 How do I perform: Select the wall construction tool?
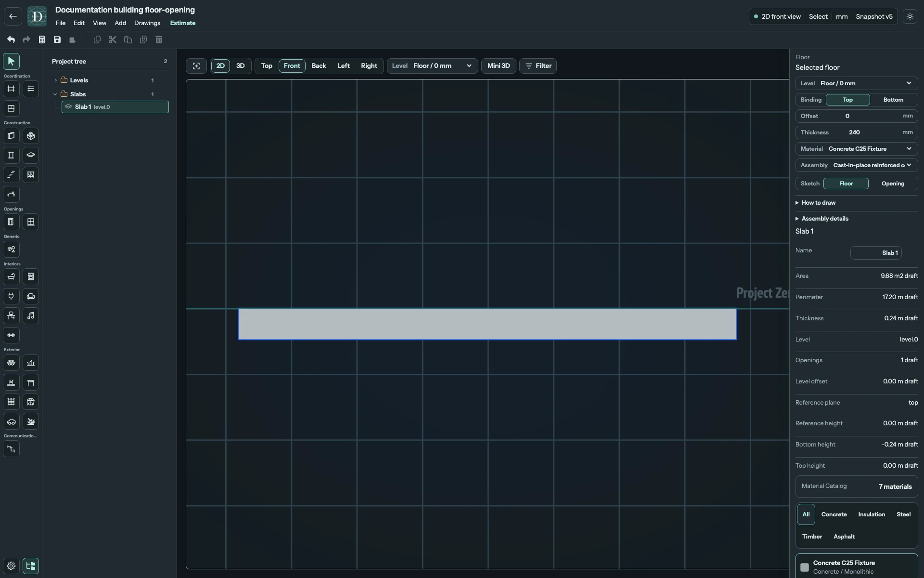[x=11, y=136]
